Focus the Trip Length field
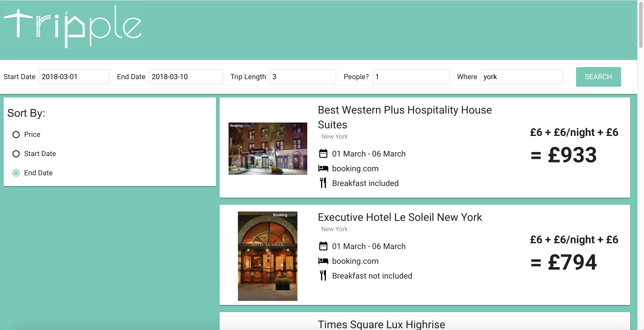This screenshot has width=644, height=330. point(303,77)
